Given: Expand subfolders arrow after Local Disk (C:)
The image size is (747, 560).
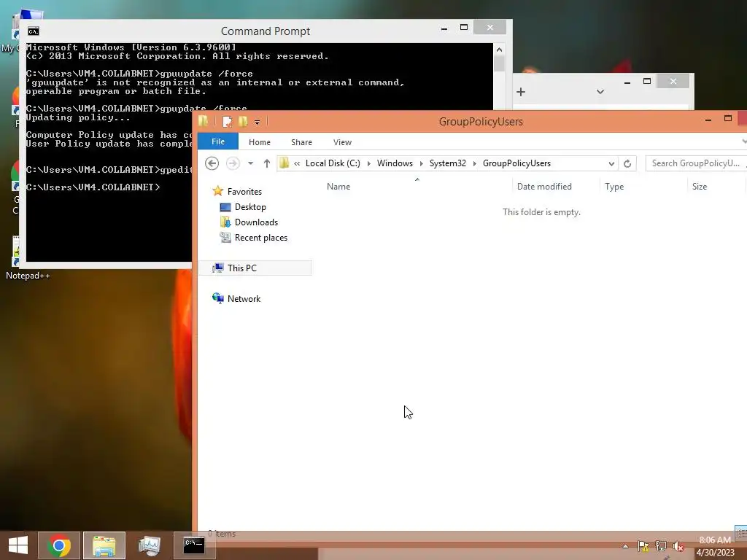Looking at the screenshot, I should (368, 163).
